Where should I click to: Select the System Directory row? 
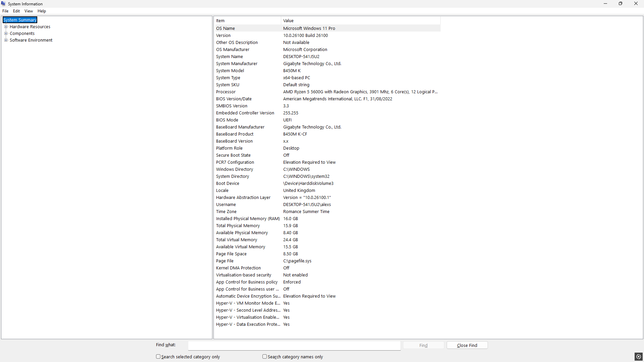pos(328,176)
